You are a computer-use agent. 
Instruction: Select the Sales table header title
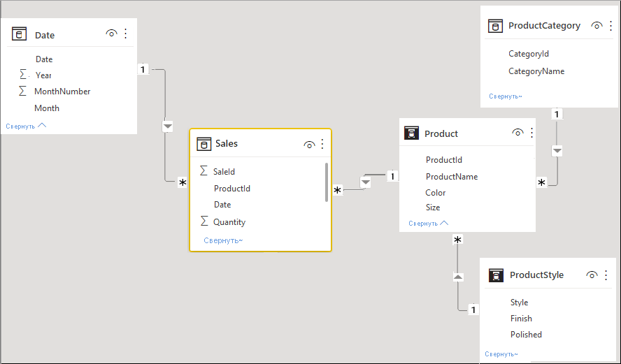coord(227,143)
